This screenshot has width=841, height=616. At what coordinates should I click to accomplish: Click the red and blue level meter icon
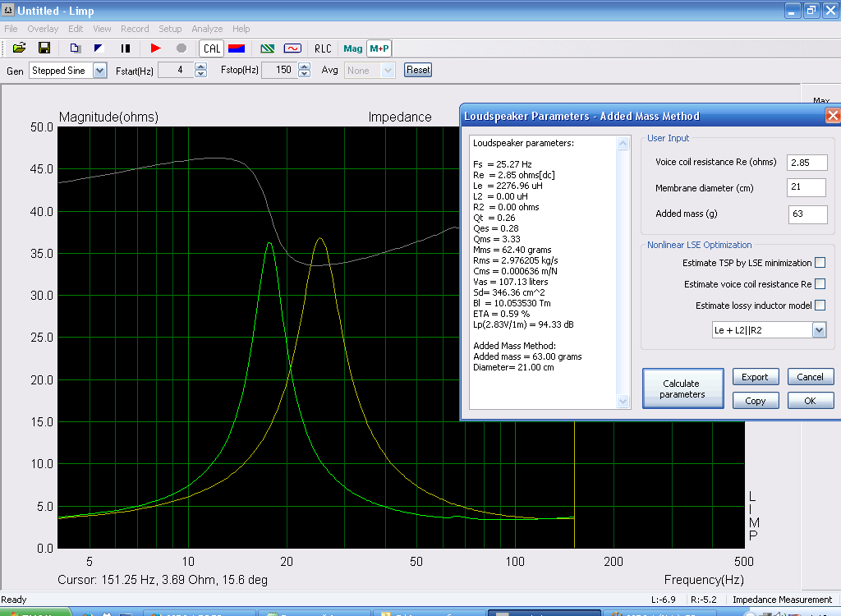pos(237,48)
